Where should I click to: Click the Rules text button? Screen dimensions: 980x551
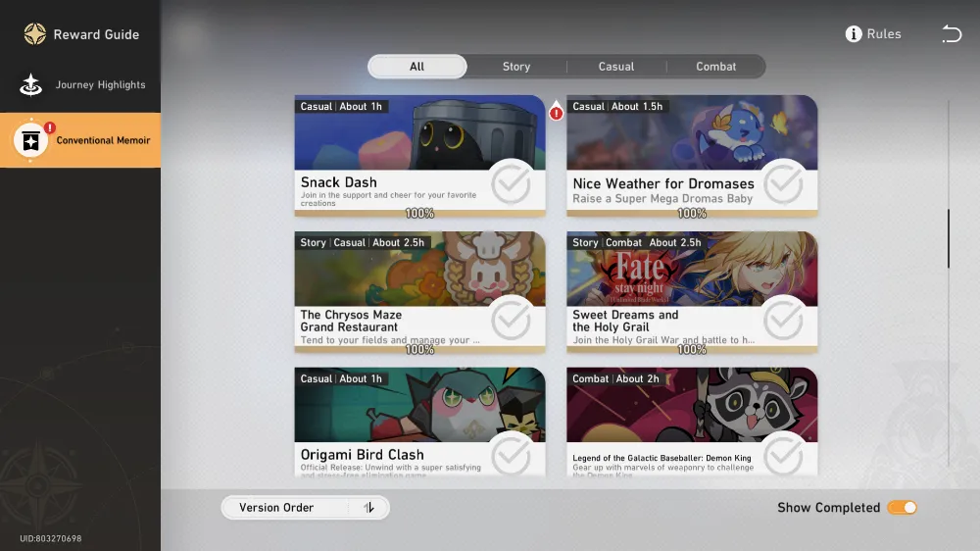(x=884, y=33)
